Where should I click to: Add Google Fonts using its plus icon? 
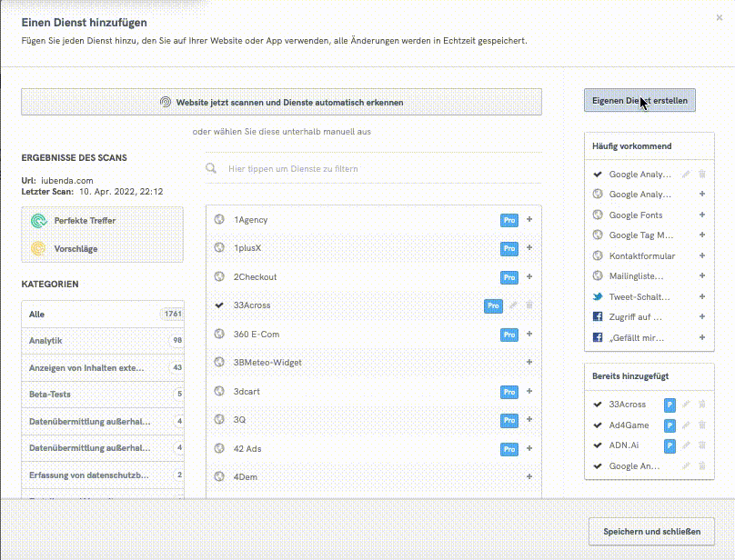pos(702,215)
